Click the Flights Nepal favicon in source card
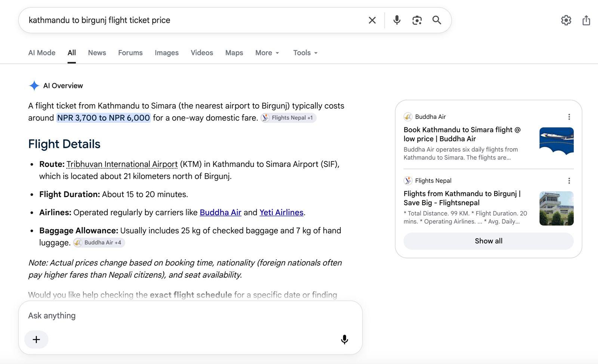 coord(408,181)
